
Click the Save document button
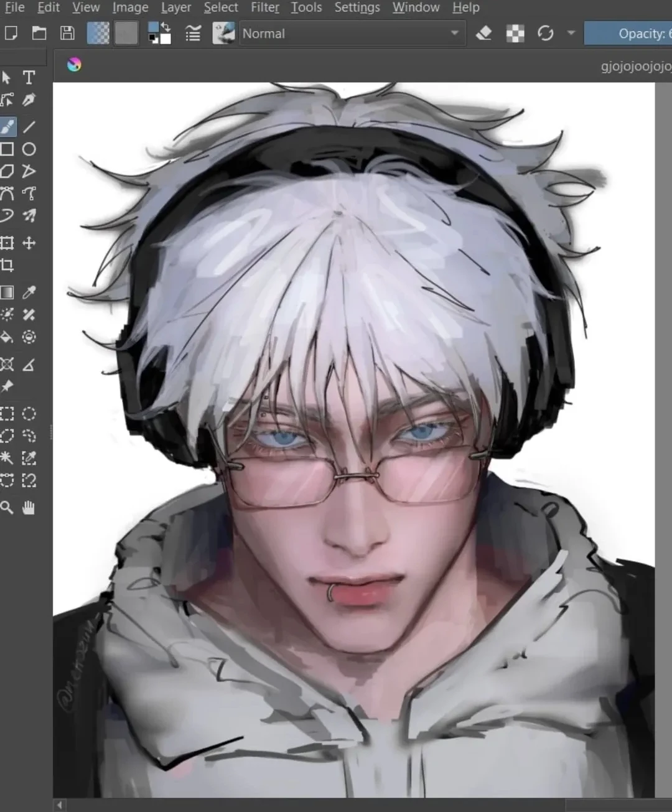pyautogui.click(x=67, y=34)
